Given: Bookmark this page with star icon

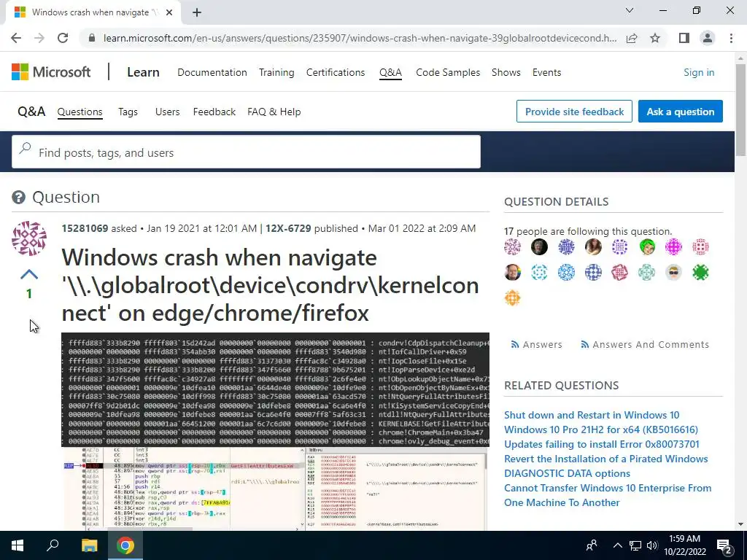Looking at the screenshot, I should [x=655, y=38].
